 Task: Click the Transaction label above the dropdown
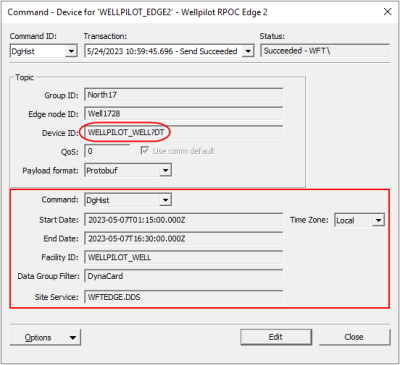coord(105,36)
